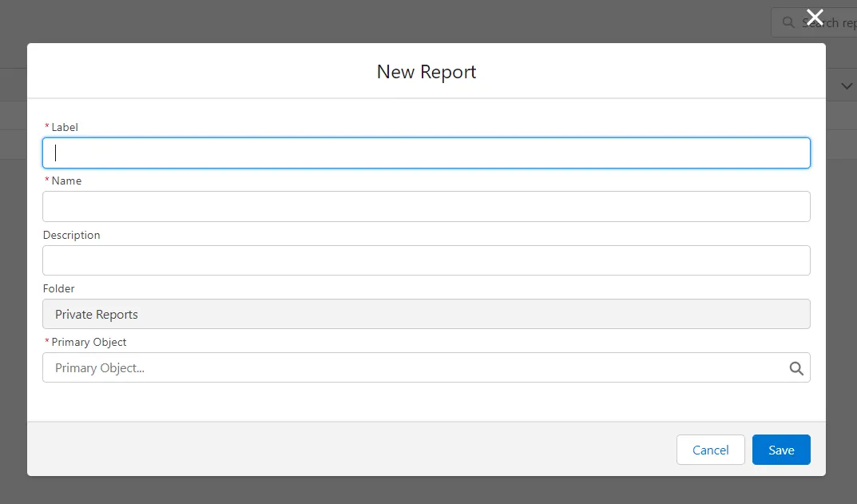Click the search magnifier icon behind the dialog
Image resolution: width=857 pixels, height=504 pixels.
coord(788,22)
